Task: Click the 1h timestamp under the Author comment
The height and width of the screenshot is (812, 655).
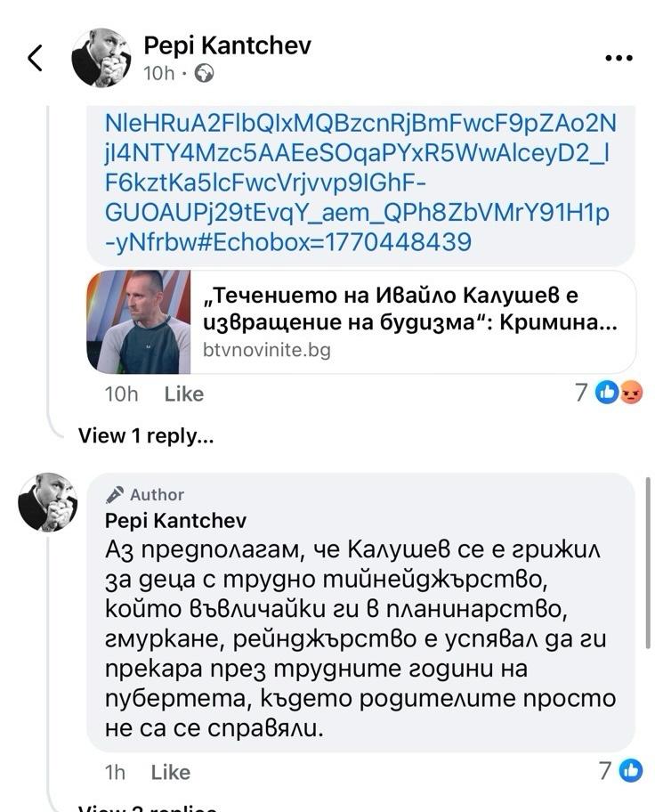Action: click(115, 772)
